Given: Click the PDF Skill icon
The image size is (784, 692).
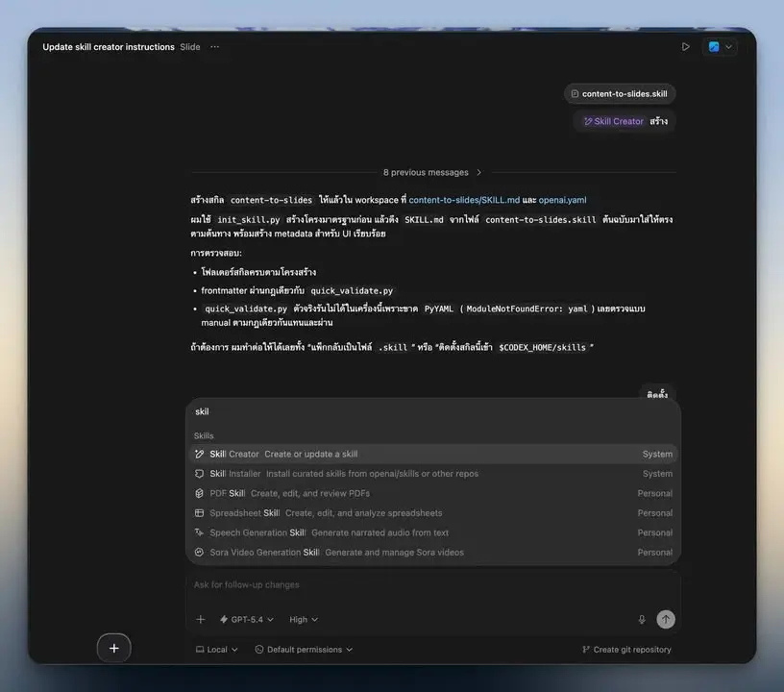Looking at the screenshot, I should 199,493.
